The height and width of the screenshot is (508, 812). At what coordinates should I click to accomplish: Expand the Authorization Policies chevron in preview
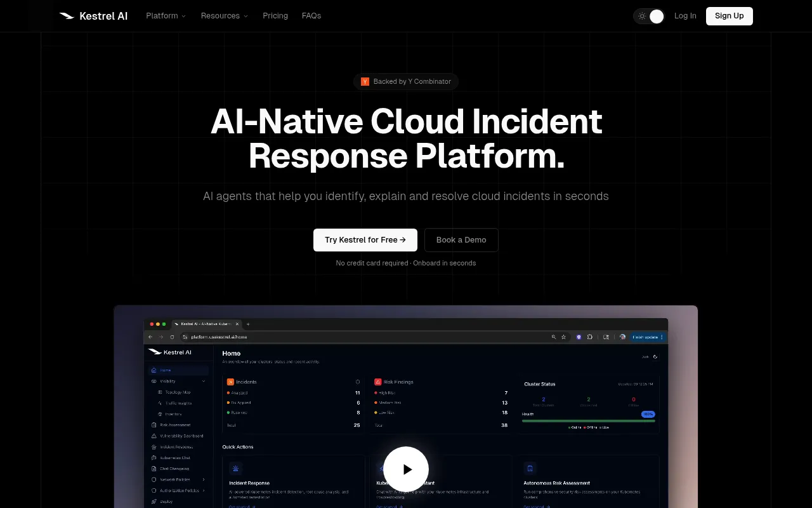click(x=204, y=491)
